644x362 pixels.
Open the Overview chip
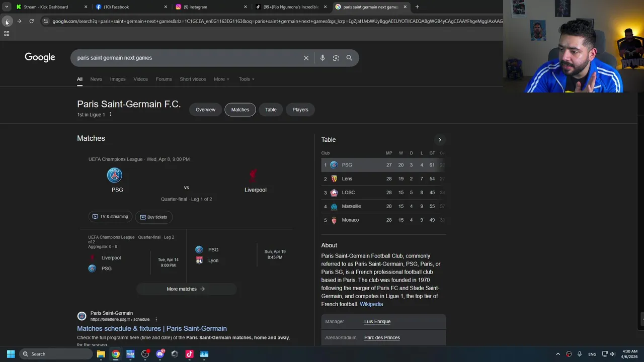coord(205,110)
